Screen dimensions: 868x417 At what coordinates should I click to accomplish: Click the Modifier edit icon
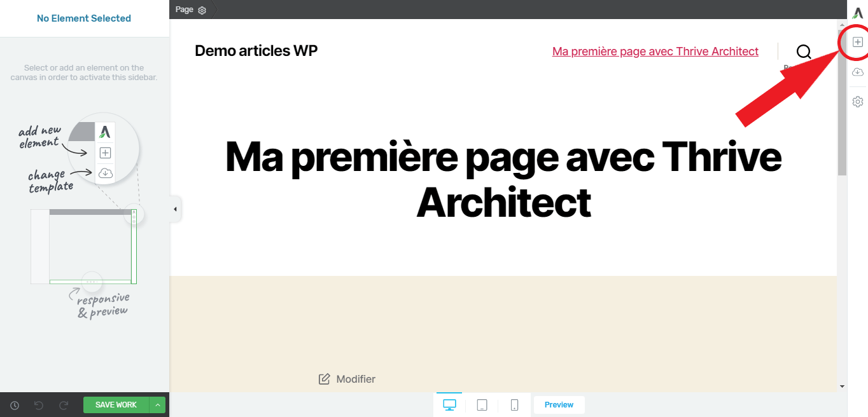coord(324,379)
